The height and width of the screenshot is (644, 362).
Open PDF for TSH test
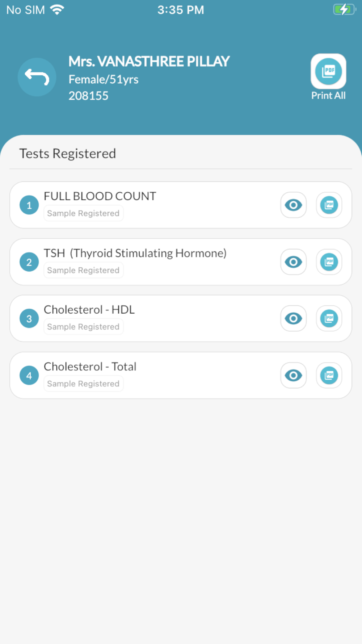coord(329,262)
